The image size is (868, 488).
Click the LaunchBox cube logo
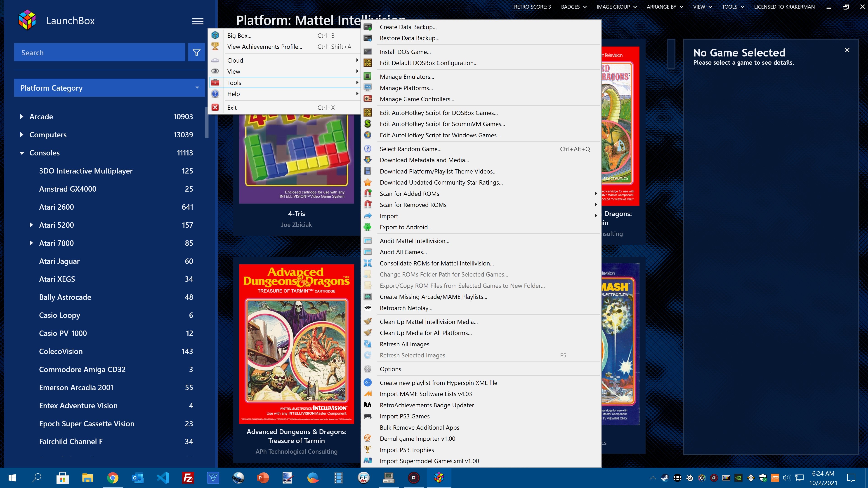tap(27, 20)
